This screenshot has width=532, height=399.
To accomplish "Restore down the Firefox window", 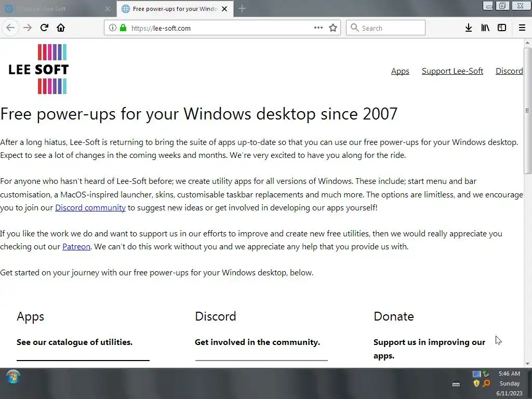I will 502,6.
